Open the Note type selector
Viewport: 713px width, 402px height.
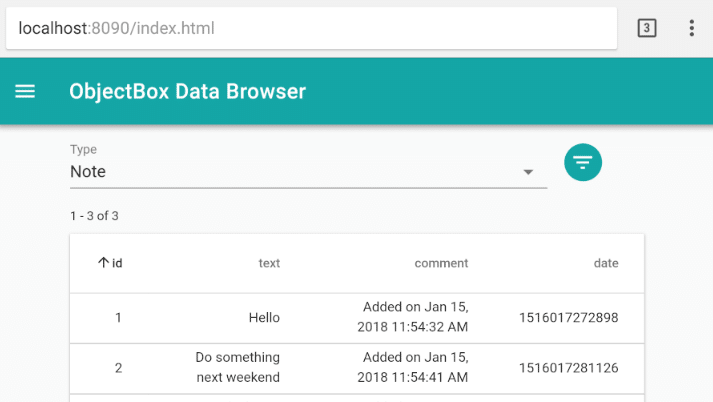(x=308, y=171)
